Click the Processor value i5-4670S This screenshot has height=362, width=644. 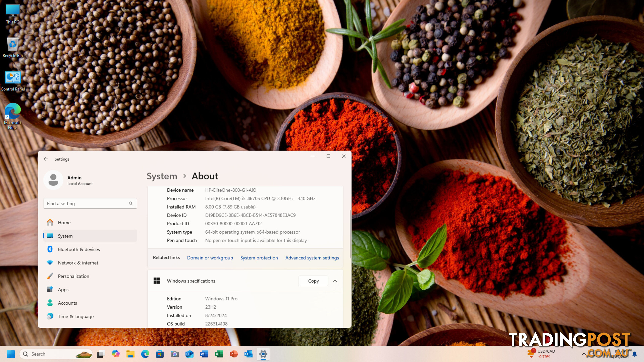(x=260, y=198)
